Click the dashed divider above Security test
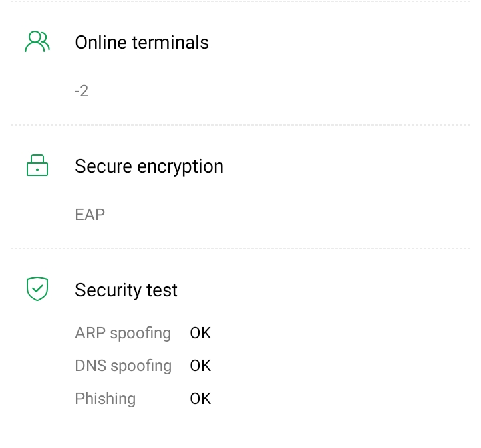 point(240,249)
